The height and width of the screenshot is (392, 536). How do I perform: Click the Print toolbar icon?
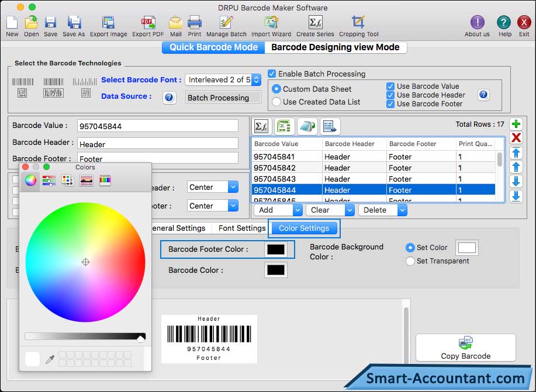[x=195, y=23]
